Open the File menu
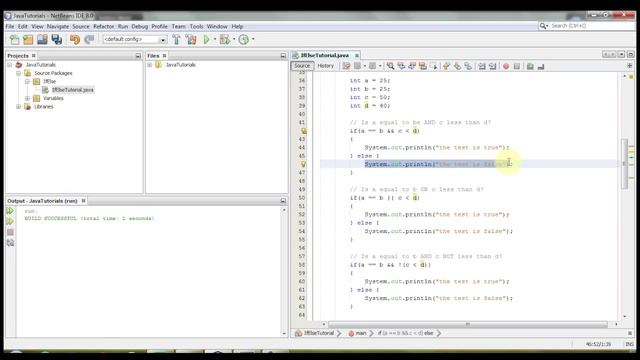The height and width of the screenshot is (360, 640). coord(9,26)
